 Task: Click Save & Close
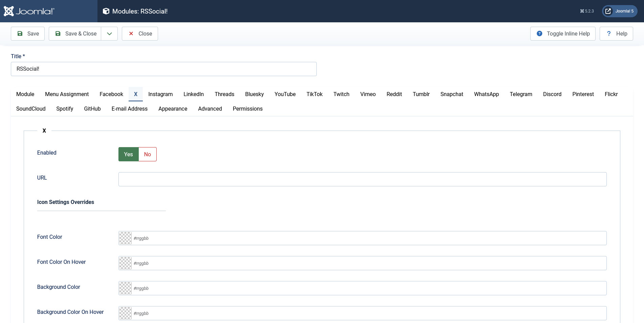pyautogui.click(x=75, y=33)
